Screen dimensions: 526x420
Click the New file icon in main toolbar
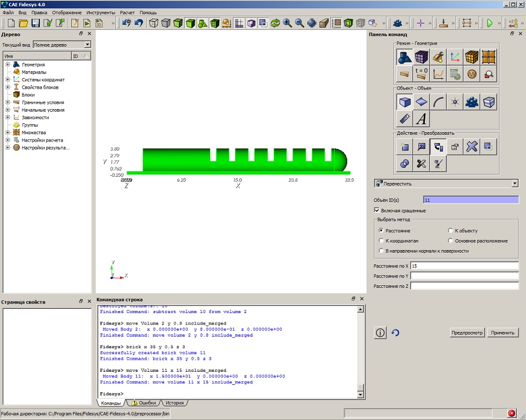click(x=11, y=23)
